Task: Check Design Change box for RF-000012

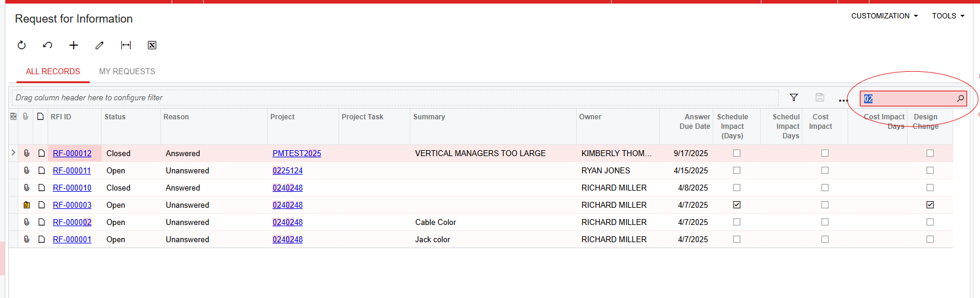Action: 930,153
